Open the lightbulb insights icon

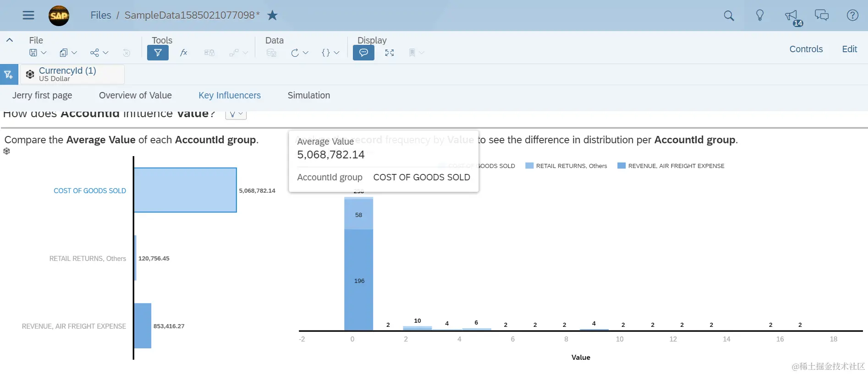coord(760,15)
